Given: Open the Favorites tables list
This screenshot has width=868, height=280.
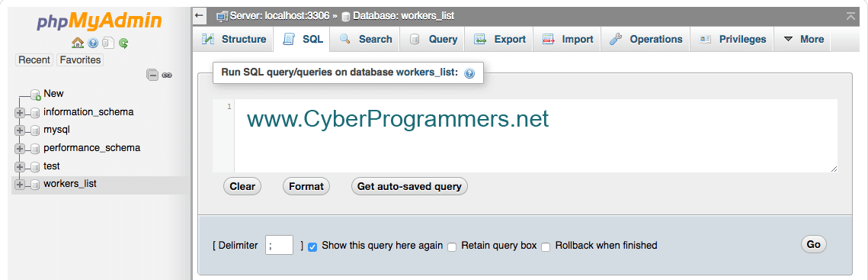Looking at the screenshot, I should pyautogui.click(x=80, y=60).
